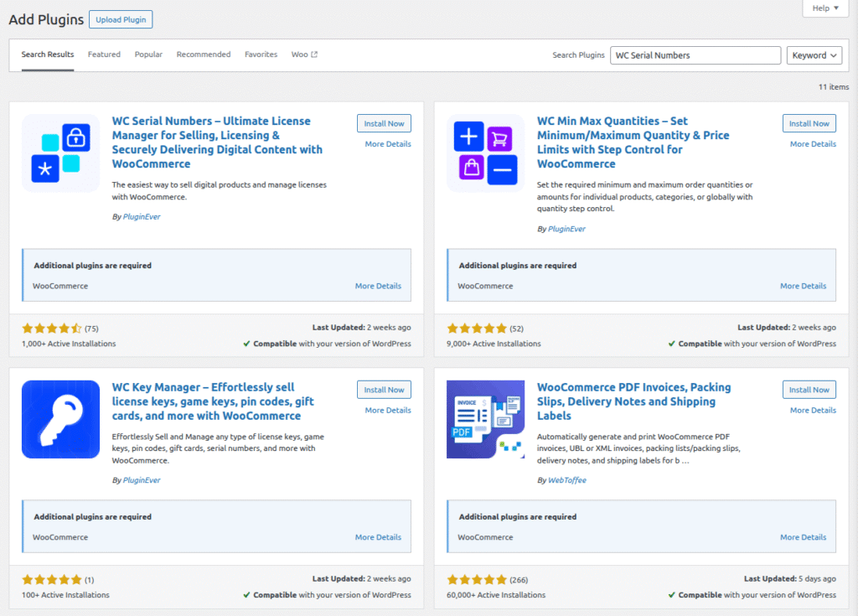Click the Search Plugins input field
Image resolution: width=858 pixels, height=616 pixels.
click(695, 55)
